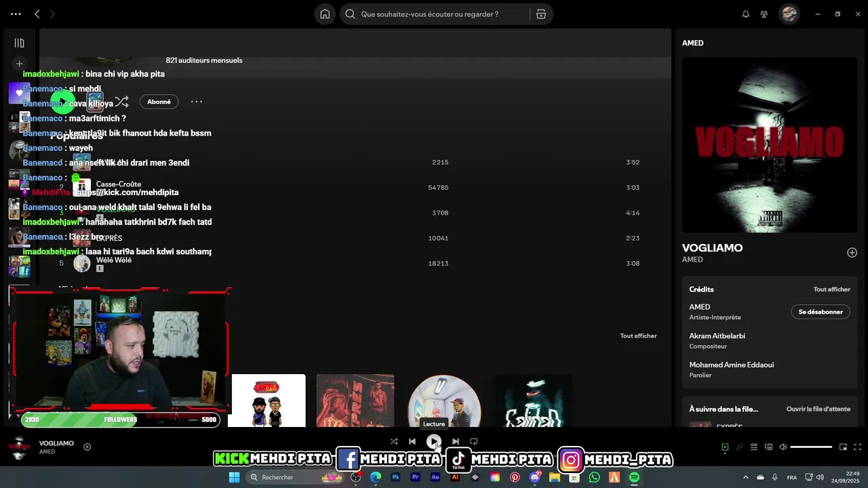This screenshot has width=868, height=488.
Task: Open mini player icon
Action: click(x=843, y=447)
